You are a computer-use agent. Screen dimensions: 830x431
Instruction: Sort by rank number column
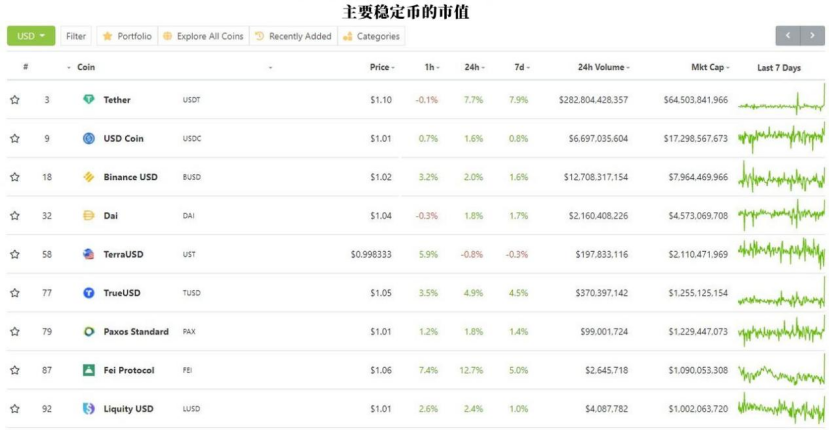[25, 67]
